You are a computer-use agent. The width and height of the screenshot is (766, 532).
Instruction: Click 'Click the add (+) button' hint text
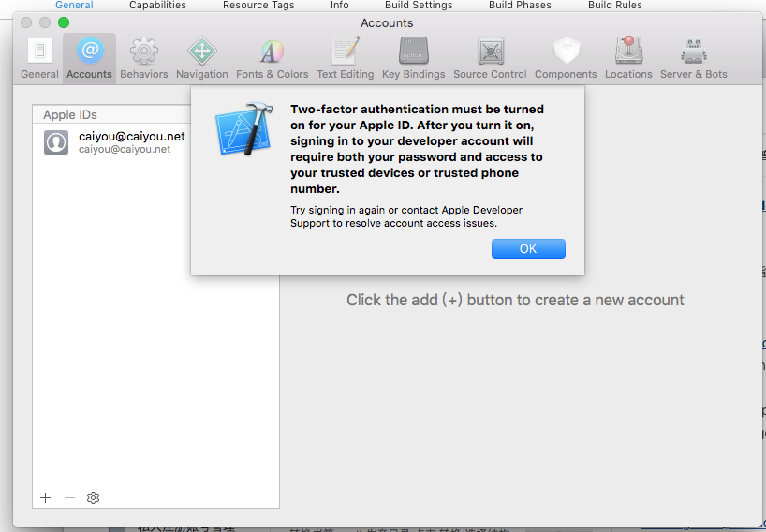515,300
